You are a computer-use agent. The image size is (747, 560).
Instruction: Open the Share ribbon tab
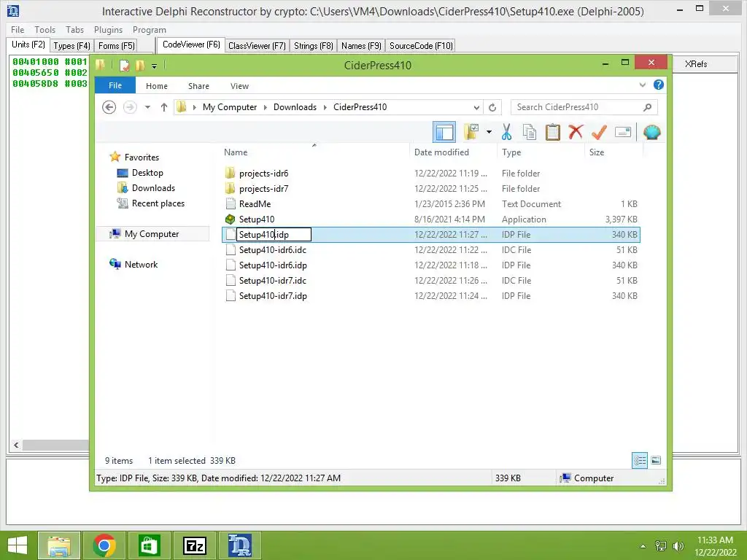click(198, 86)
